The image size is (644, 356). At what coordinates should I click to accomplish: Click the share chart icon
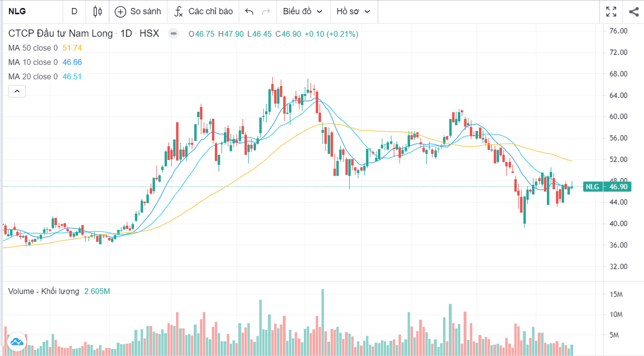[x=633, y=11]
